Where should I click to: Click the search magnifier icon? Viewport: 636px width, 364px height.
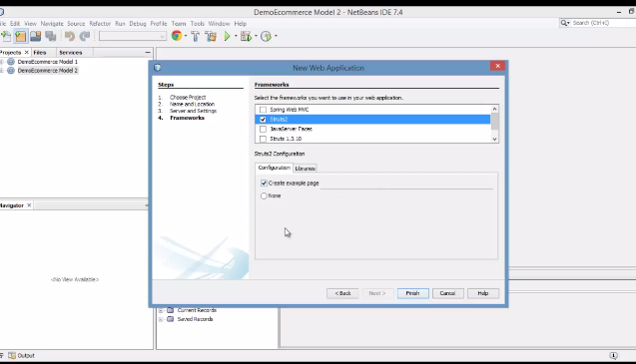(x=564, y=23)
